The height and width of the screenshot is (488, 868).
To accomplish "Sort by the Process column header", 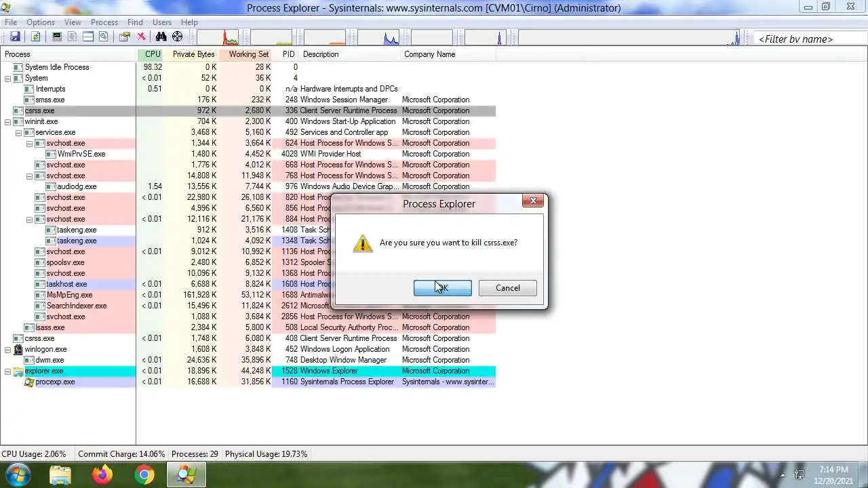I will 68,54.
